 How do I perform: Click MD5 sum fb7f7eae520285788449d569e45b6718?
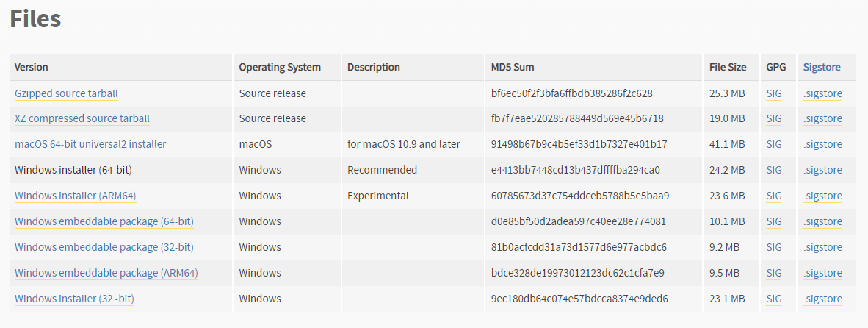[577, 118]
